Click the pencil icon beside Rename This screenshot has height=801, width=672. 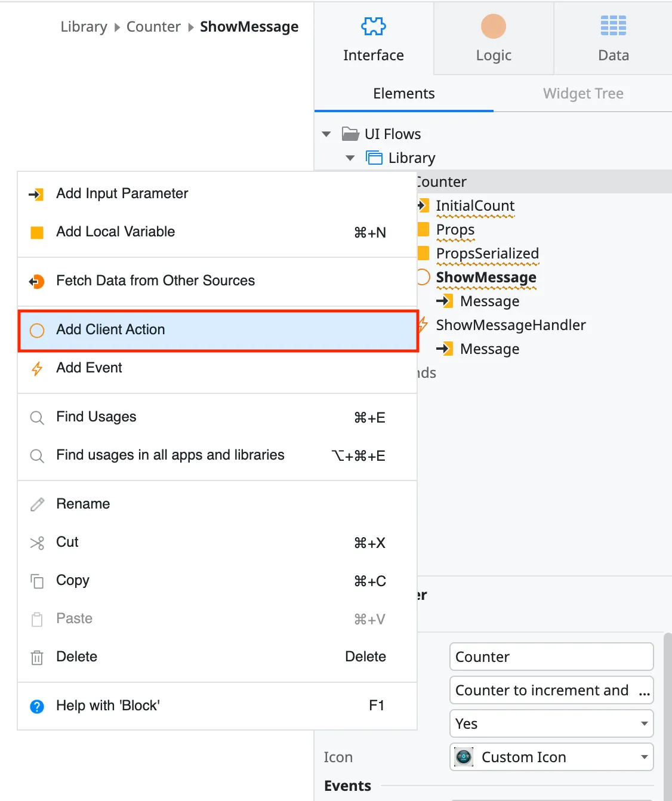(36, 504)
